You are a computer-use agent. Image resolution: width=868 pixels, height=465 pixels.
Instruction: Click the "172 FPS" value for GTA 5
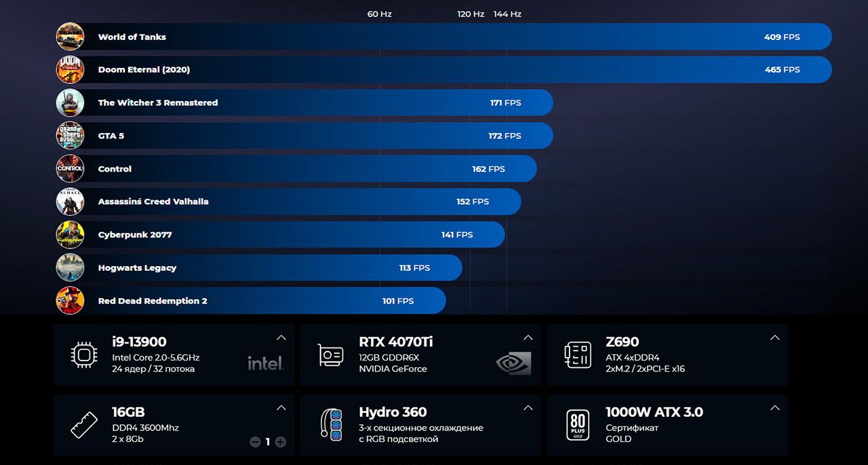tap(505, 136)
